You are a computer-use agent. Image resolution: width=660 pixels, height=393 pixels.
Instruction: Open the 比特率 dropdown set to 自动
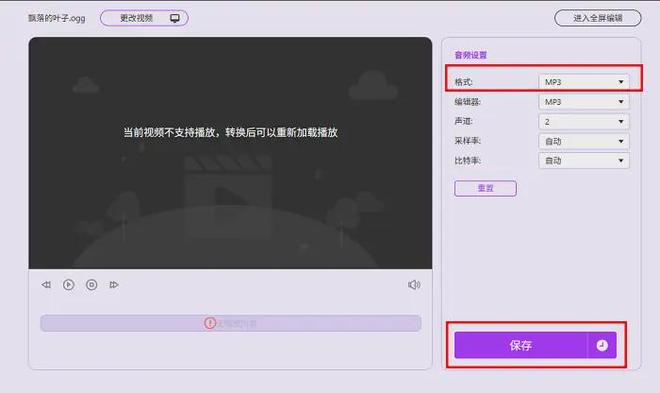click(x=584, y=161)
